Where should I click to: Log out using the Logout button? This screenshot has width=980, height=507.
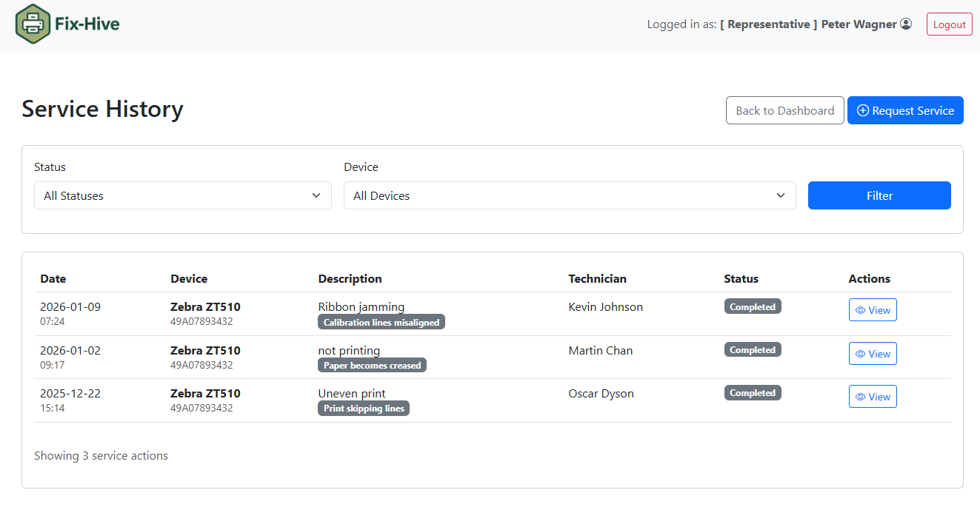[x=949, y=24]
